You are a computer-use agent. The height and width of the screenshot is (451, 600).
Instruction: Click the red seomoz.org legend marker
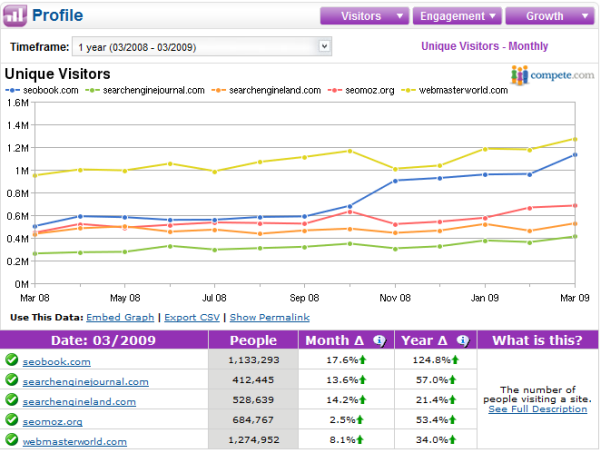(x=335, y=90)
